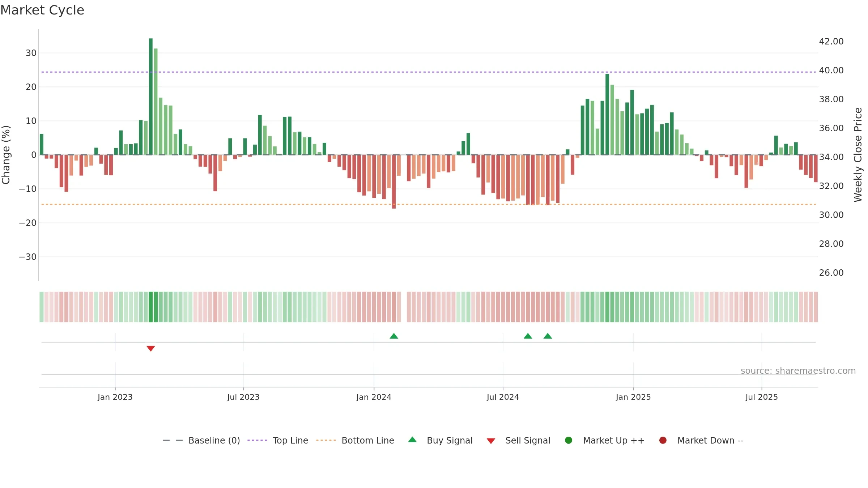Click the 36.00 price axis label

tap(831, 128)
